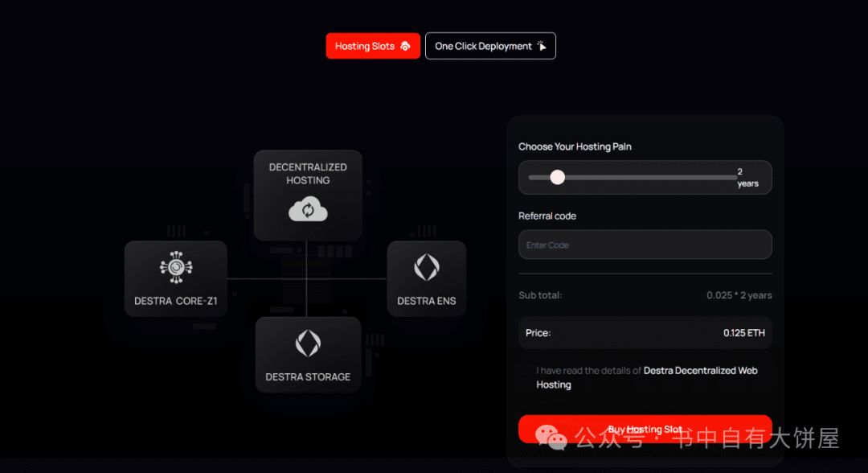This screenshot has height=473, width=868.
Task: Click the hosting plan slider handle
Action: pyautogui.click(x=558, y=177)
